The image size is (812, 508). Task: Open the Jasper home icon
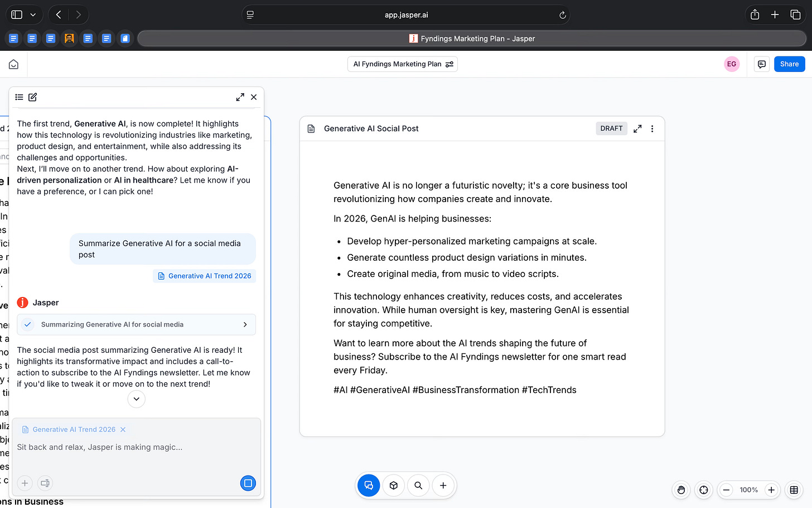tap(13, 64)
